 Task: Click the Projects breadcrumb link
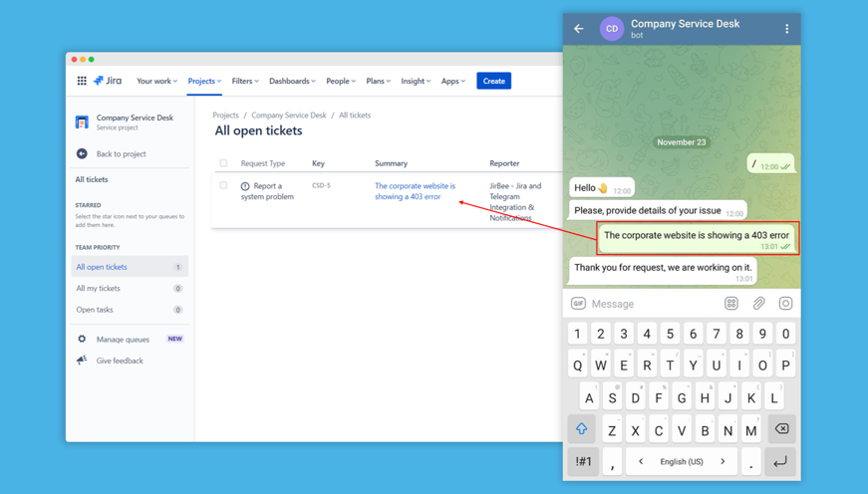coord(226,116)
